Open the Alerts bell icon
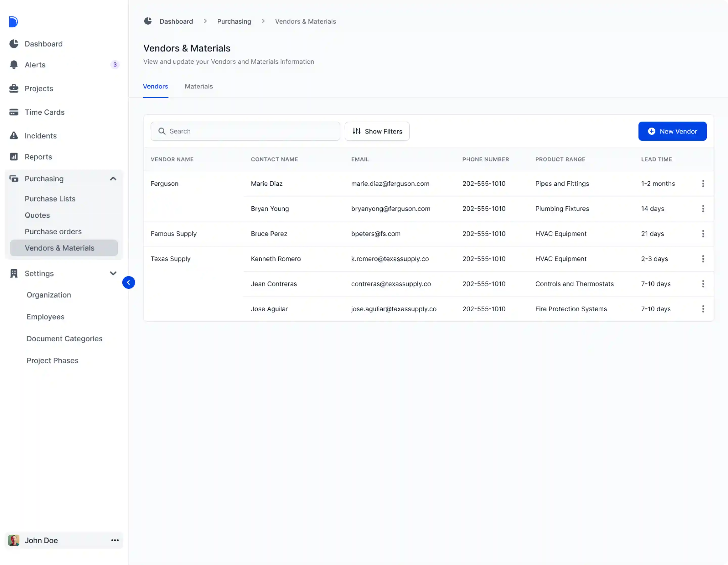Screen dimensions: 728x565 coord(14,65)
